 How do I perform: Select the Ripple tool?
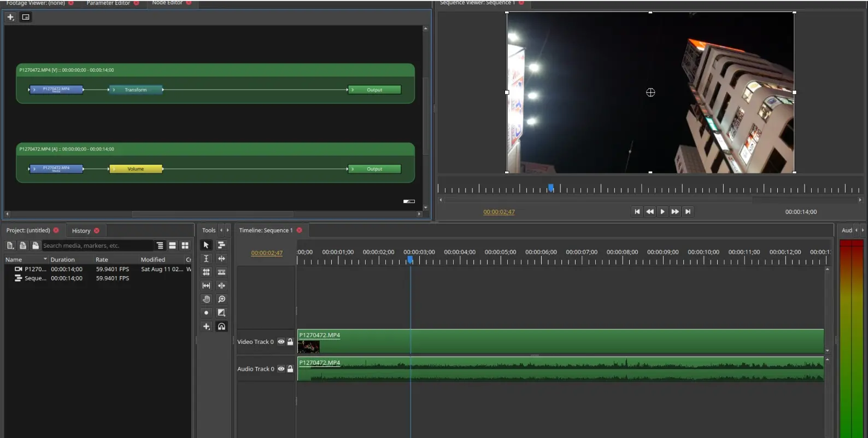coord(221,259)
